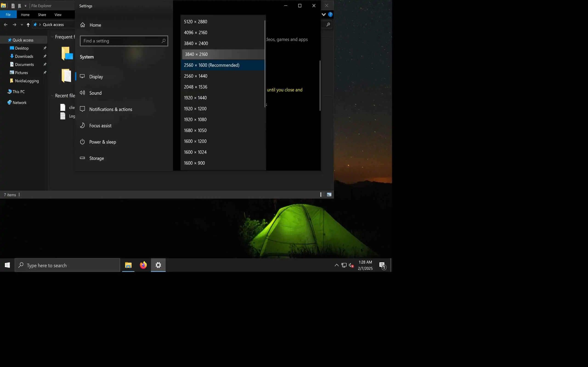Open the File ribbon tab
The width and height of the screenshot is (588, 367).
[x=8, y=15]
